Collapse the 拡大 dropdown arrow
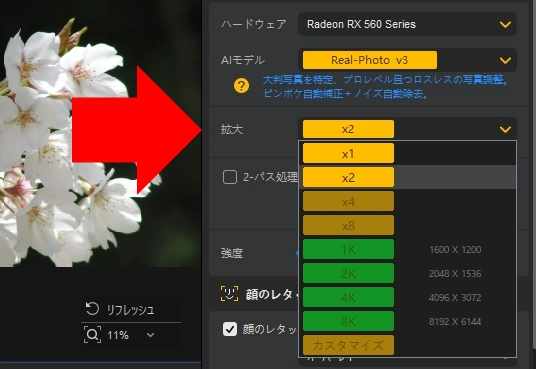 coord(505,129)
